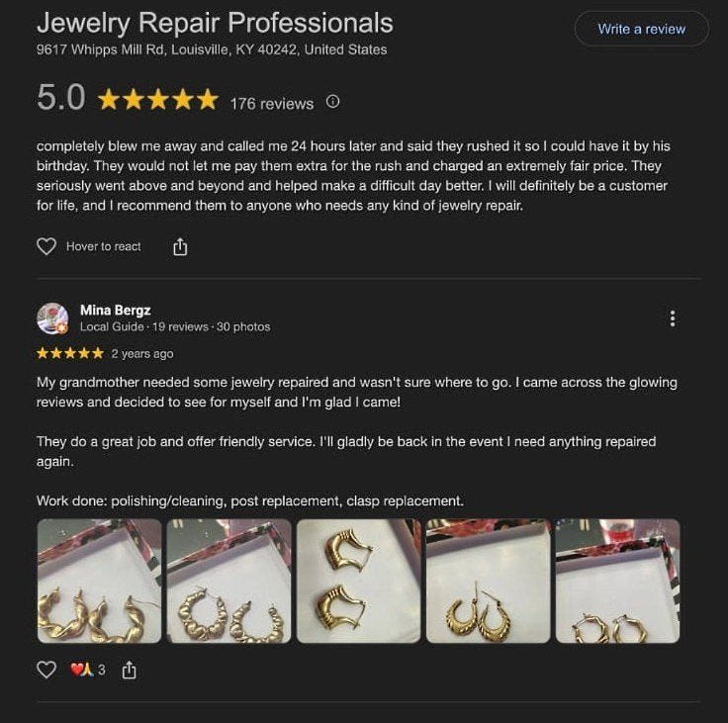Click the 176 reviews count text
Viewport: 728px width, 723px height.
(272, 103)
